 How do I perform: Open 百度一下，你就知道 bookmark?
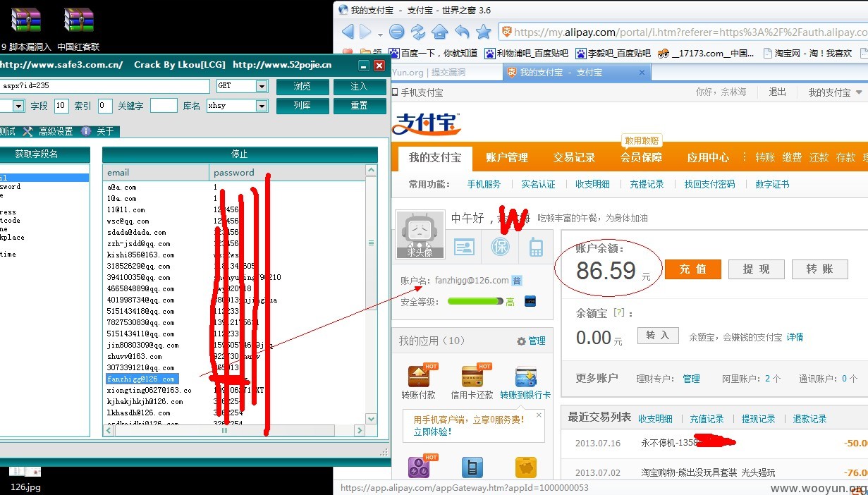(433, 53)
